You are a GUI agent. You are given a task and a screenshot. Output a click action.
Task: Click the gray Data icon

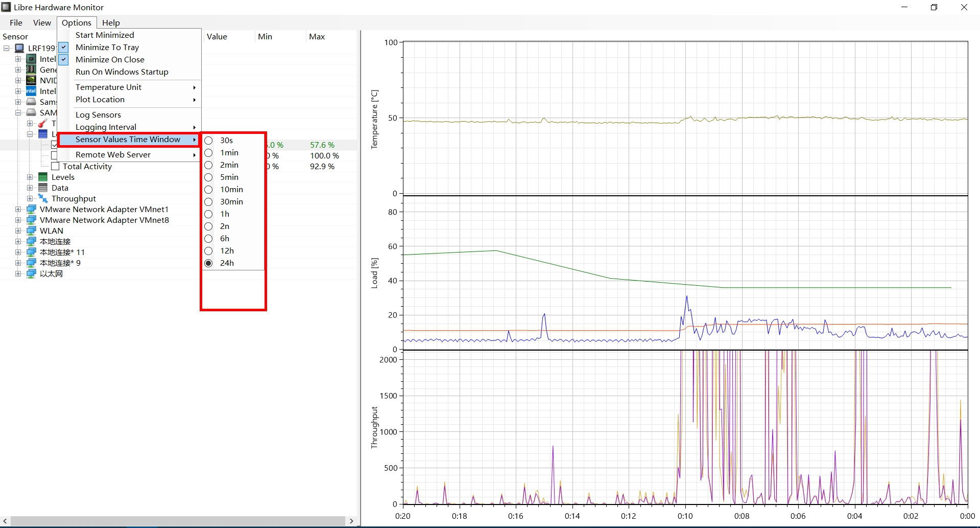click(x=43, y=188)
